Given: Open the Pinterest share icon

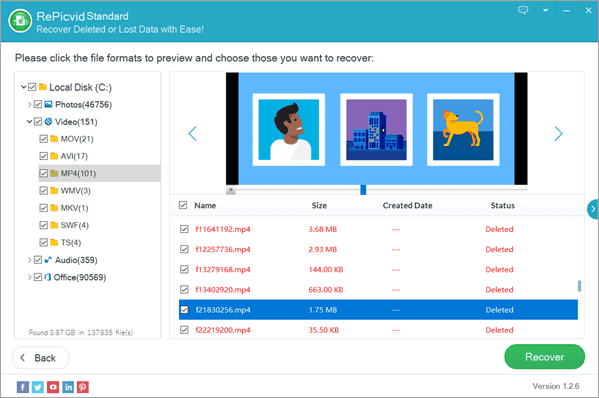Looking at the screenshot, I should point(83,387).
